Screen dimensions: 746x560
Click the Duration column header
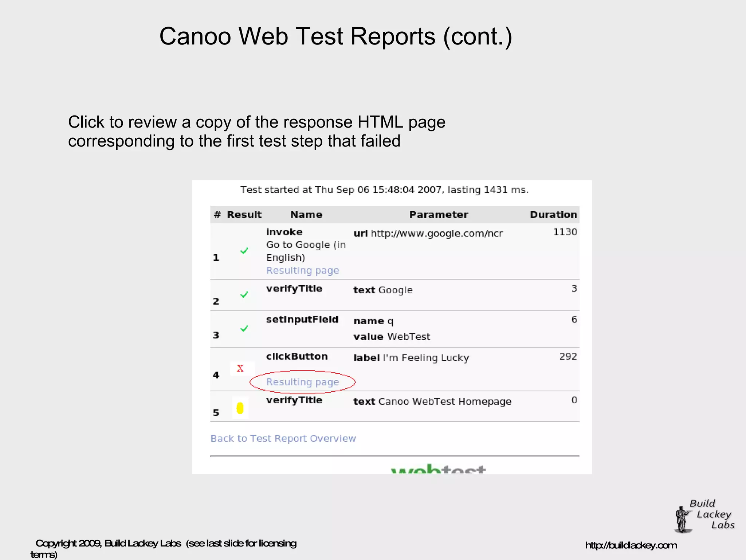point(553,215)
